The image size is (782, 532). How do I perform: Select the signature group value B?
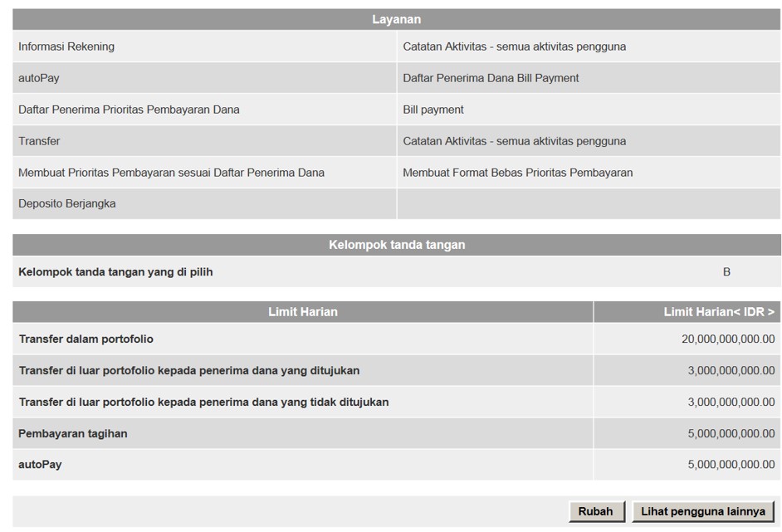pos(726,271)
